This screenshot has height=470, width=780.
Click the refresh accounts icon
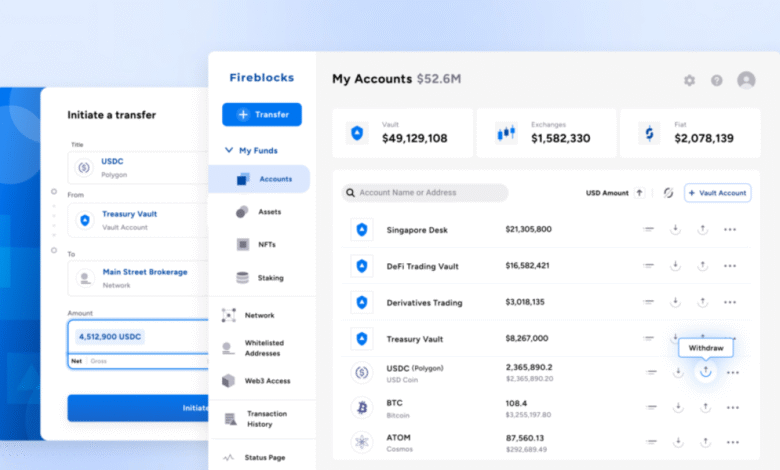pyautogui.click(x=668, y=192)
